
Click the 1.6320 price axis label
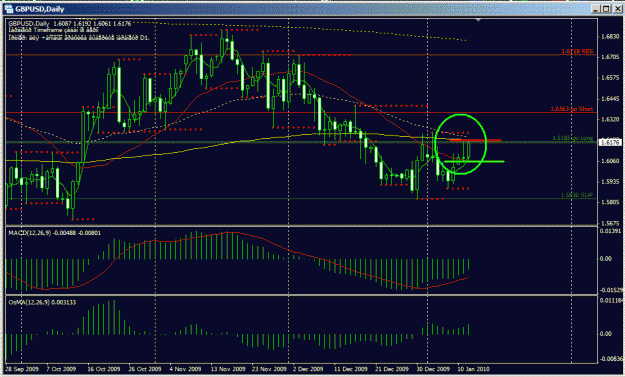pos(610,120)
